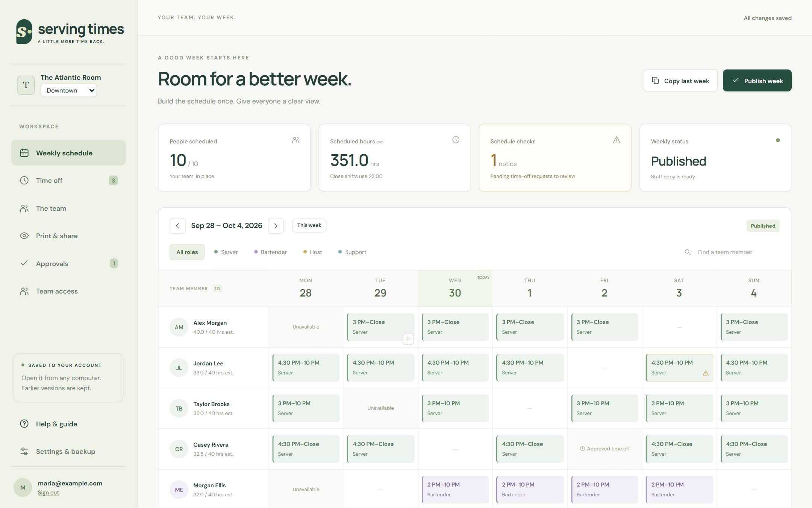Click the people icon on People scheduled card
812x508 pixels.
296,140
